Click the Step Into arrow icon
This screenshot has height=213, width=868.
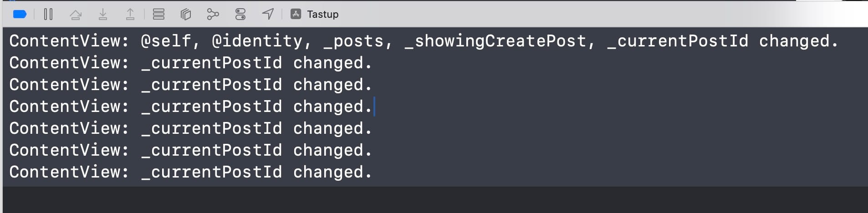tap(103, 15)
